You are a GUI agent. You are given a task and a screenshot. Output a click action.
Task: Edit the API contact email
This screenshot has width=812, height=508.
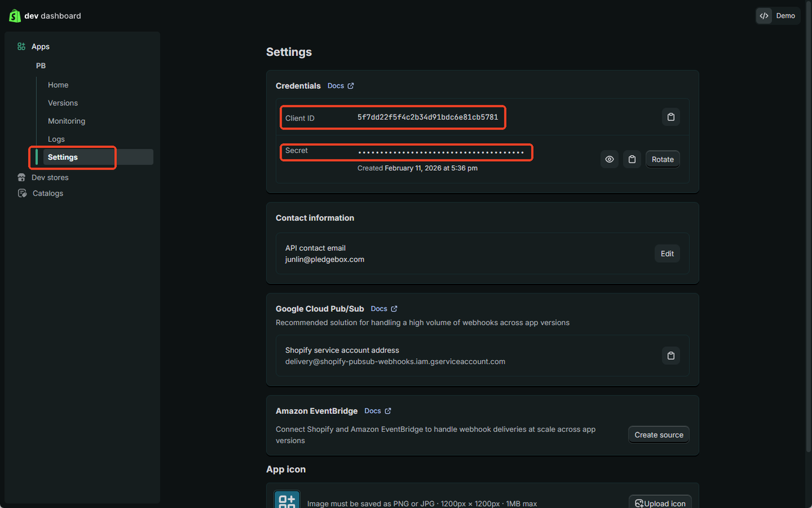(667, 254)
